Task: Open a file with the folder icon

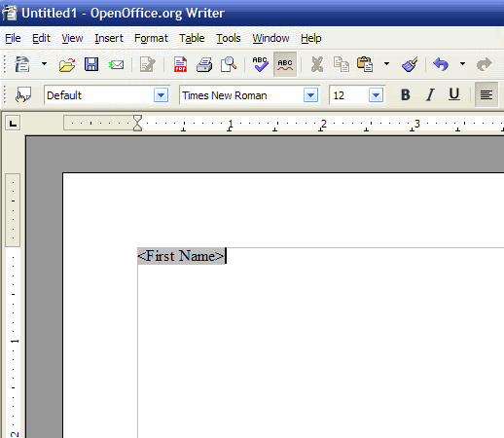Action: point(67,64)
